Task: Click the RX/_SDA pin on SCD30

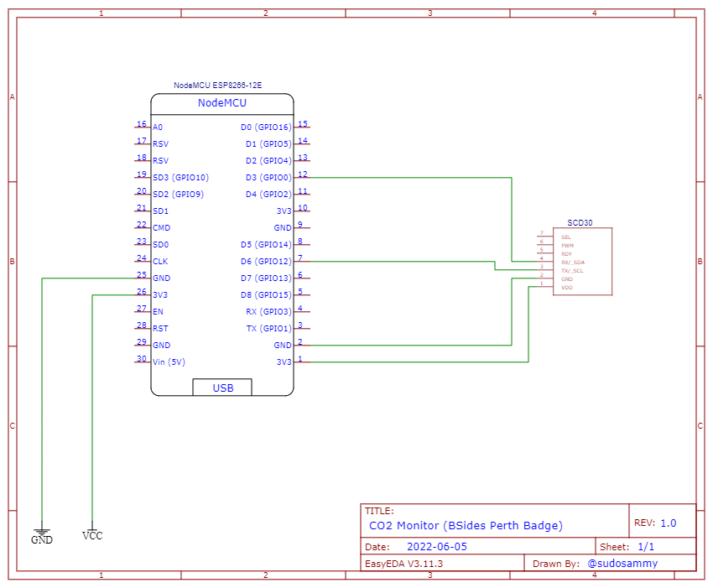Action: [573, 263]
